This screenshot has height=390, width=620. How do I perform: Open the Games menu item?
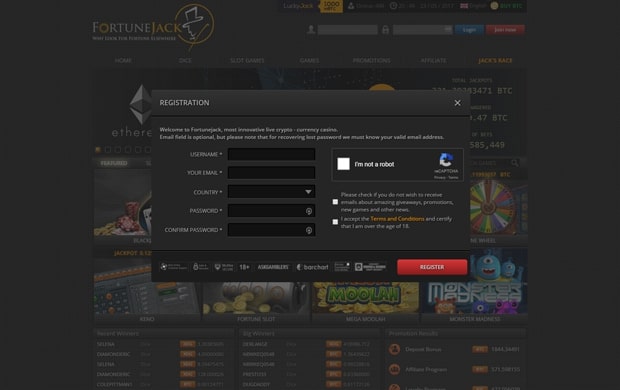309,61
